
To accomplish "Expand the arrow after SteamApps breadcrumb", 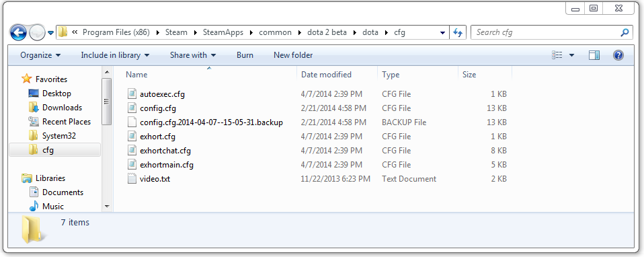I will click(x=251, y=32).
